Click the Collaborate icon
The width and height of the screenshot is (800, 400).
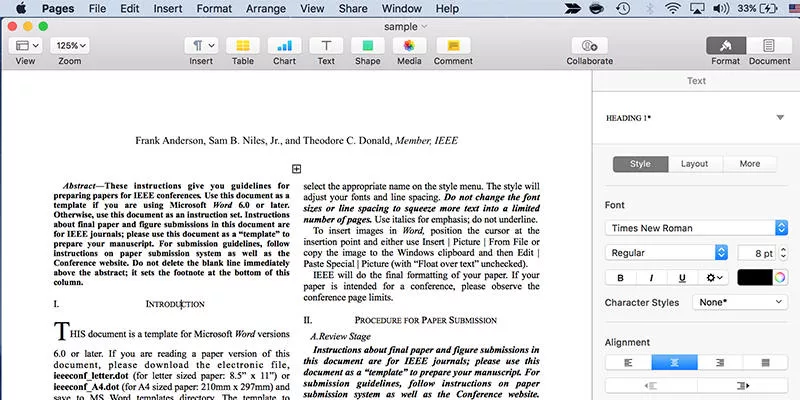pos(589,46)
